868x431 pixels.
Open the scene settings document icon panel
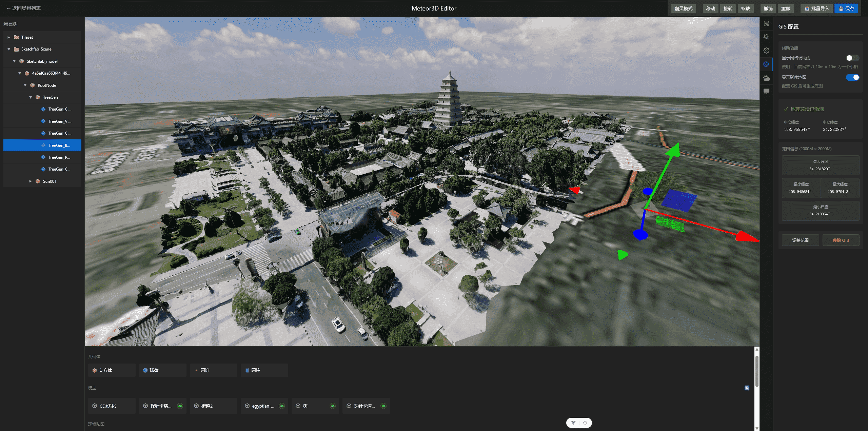(766, 23)
